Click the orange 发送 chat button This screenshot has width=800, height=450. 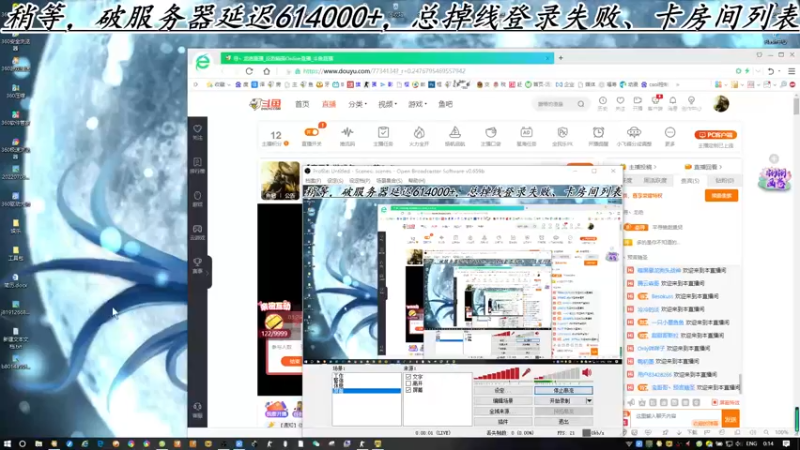pyautogui.click(x=730, y=419)
